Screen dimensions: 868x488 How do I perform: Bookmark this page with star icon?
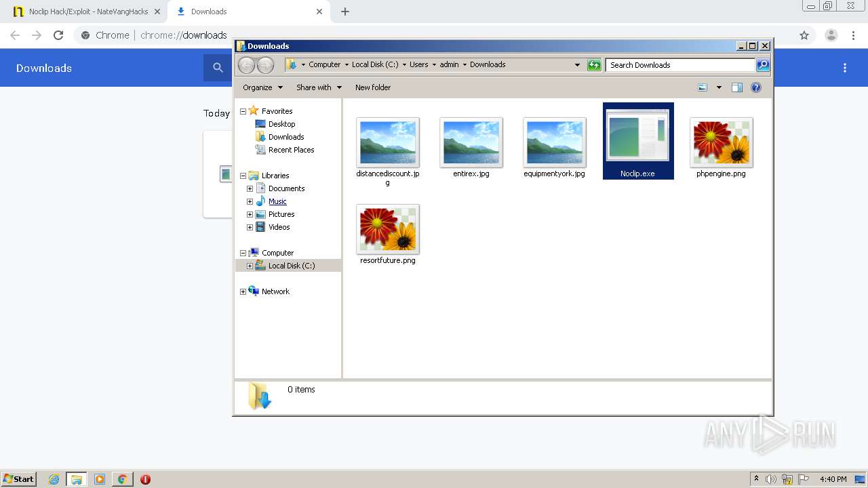pyautogui.click(x=804, y=35)
